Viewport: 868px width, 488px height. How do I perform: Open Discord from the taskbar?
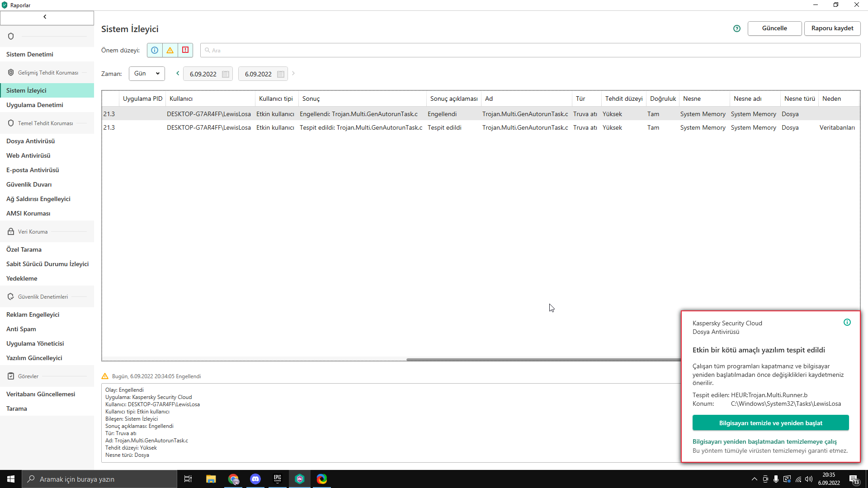click(255, 479)
